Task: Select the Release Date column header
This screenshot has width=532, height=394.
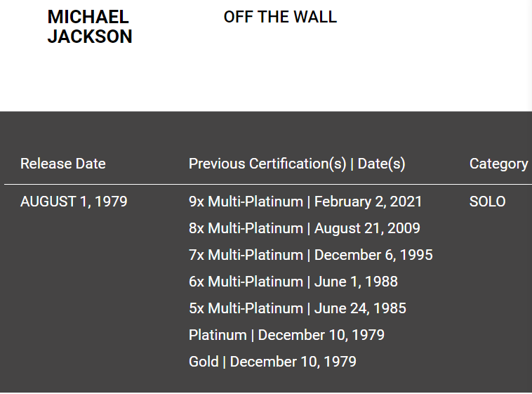Action: [63, 164]
